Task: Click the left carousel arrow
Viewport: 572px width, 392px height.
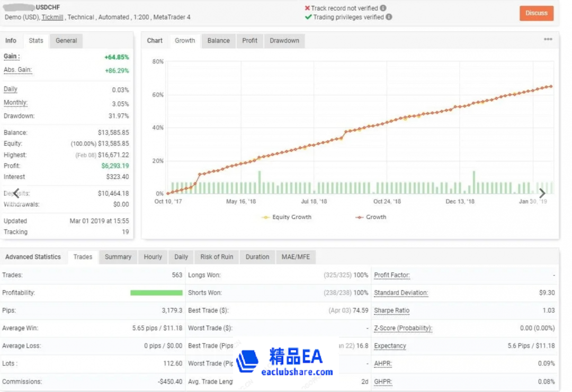Action: [16, 193]
